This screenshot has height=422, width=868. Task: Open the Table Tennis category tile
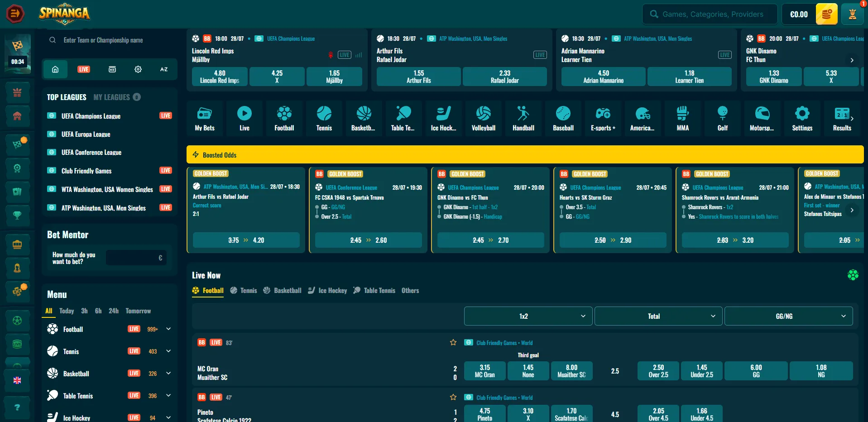pos(403,118)
